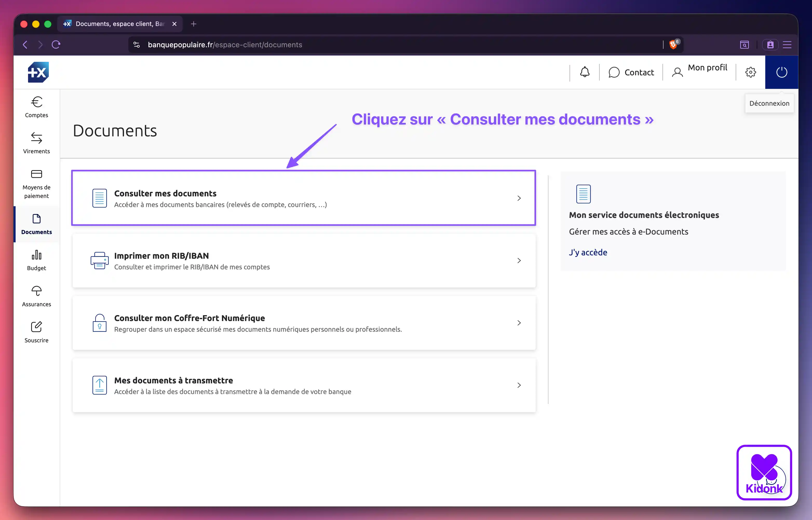The image size is (812, 520).
Task: Open Moyens de paiement sidebar item
Action: pyautogui.click(x=36, y=184)
